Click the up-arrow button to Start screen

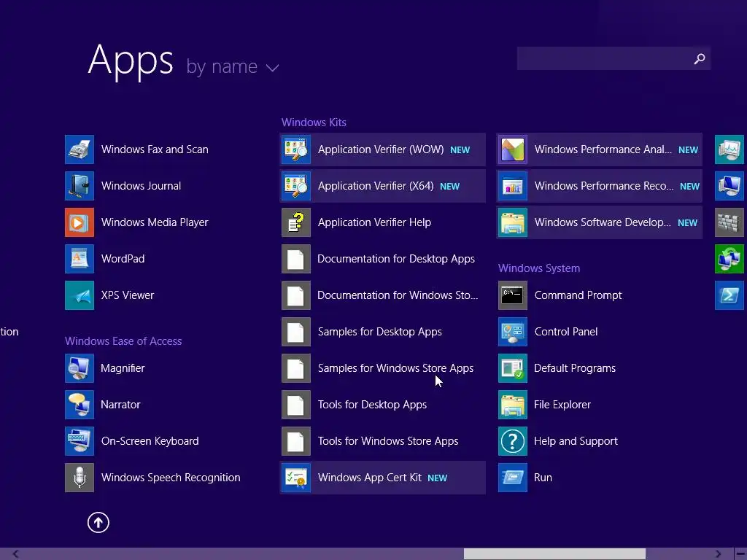(x=98, y=522)
